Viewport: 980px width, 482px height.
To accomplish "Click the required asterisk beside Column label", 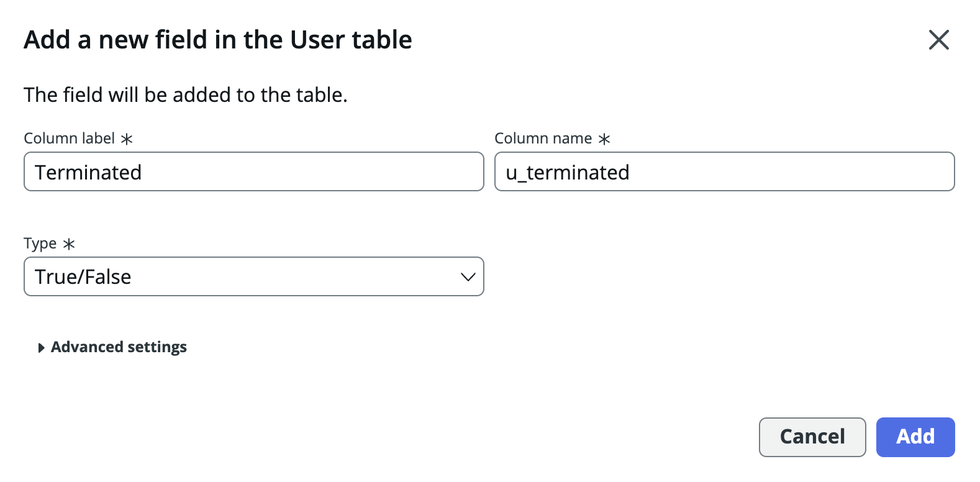I will (127, 139).
